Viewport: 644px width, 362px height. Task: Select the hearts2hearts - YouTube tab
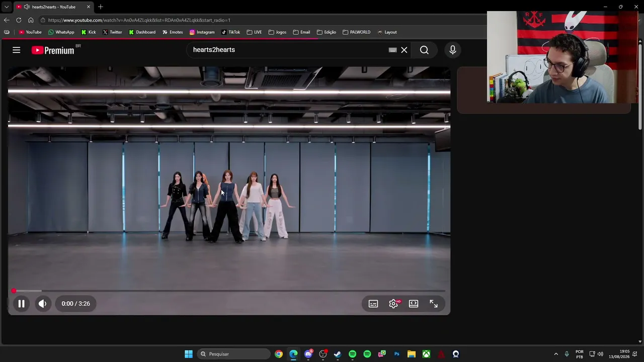click(x=53, y=7)
